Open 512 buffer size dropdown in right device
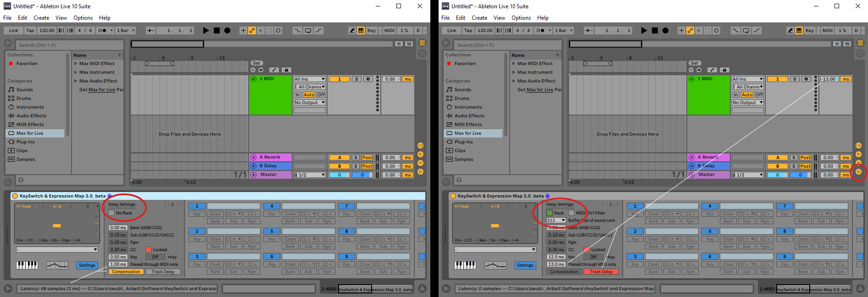 pyautogui.click(x=556, y=220)
